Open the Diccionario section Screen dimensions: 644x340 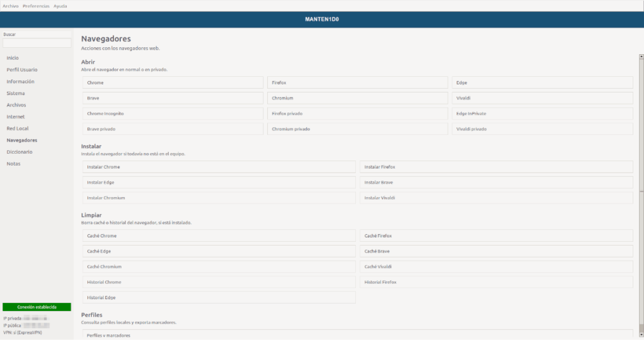click(x=19, y=152)
